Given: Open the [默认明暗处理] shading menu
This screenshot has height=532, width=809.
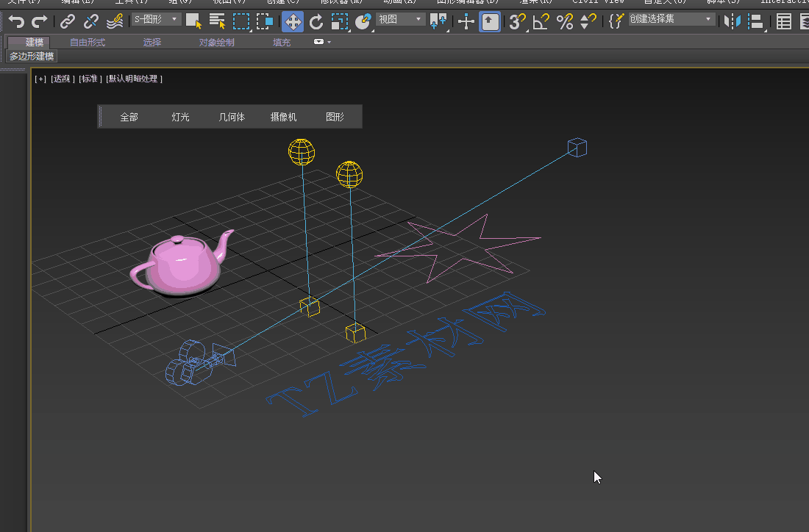Looking at the screenshot, I should [134, 79].
